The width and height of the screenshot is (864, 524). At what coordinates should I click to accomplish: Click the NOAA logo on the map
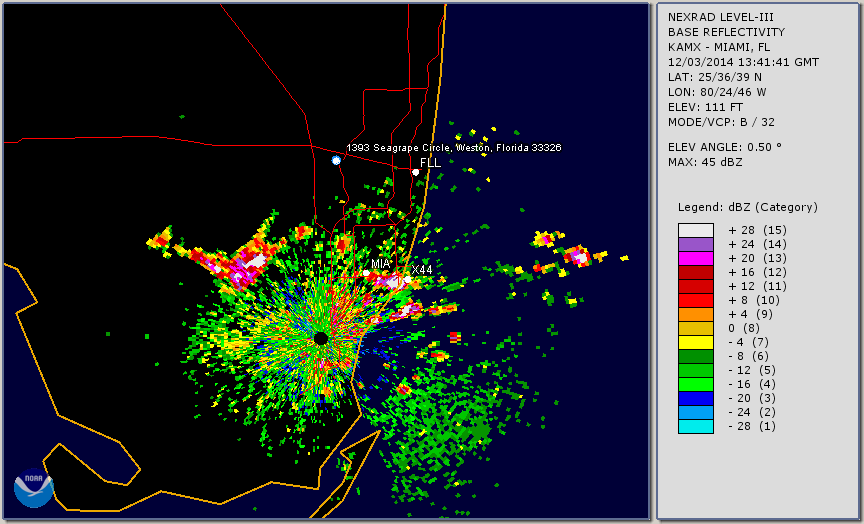[x=34, y=488]
